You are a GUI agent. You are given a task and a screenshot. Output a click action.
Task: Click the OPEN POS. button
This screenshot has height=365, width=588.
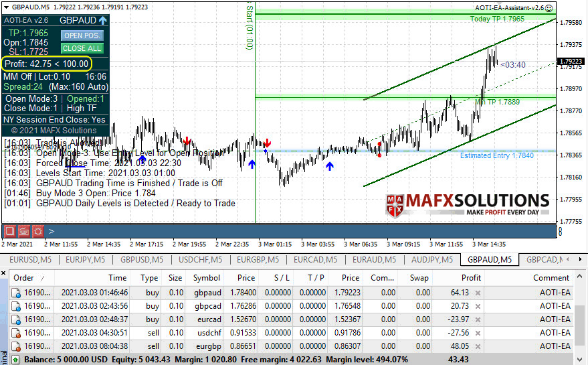(x=82, y=35)
